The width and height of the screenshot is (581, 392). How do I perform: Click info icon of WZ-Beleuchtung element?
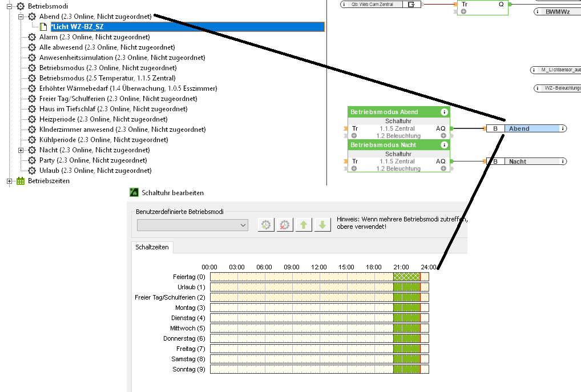click(538, 88)
